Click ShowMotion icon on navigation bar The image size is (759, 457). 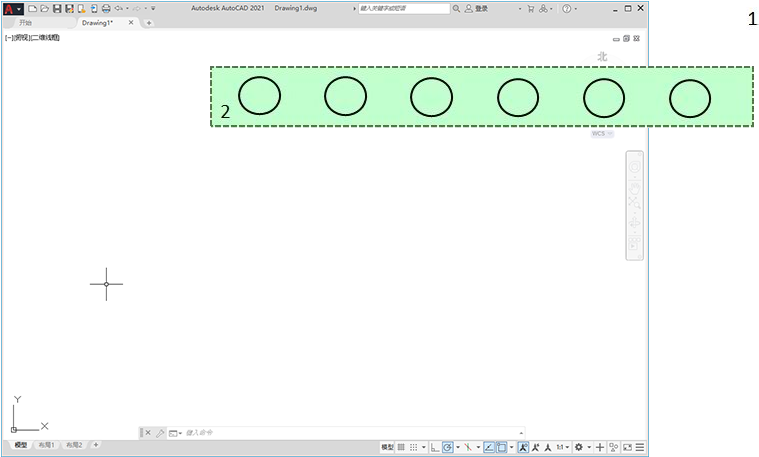(x=635, y=244)
